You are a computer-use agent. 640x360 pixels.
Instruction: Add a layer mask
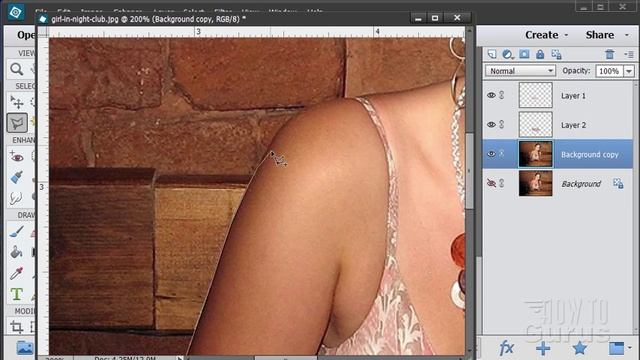[524, 54]
